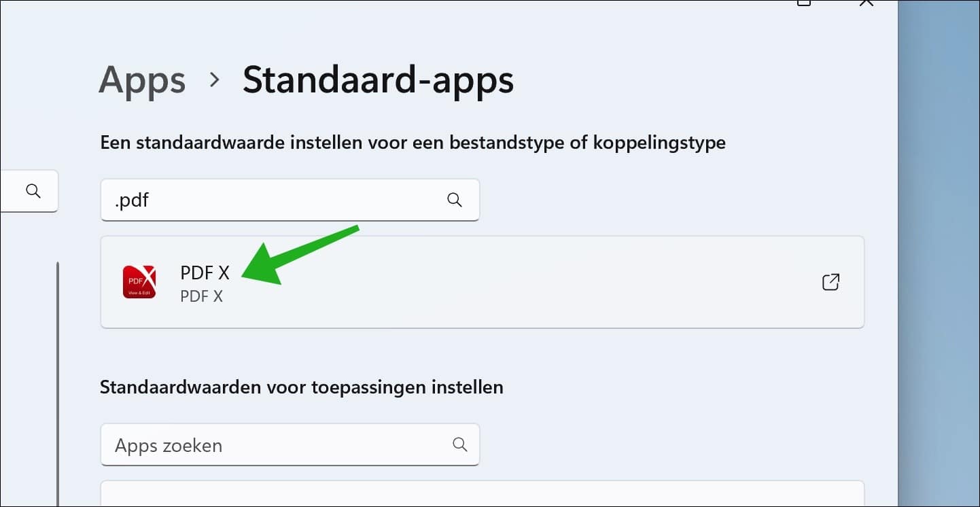The height and width of the screenshot is (507, 980).
Task: Select the Standaard-apps breadcrumb label
Action: 378,80
